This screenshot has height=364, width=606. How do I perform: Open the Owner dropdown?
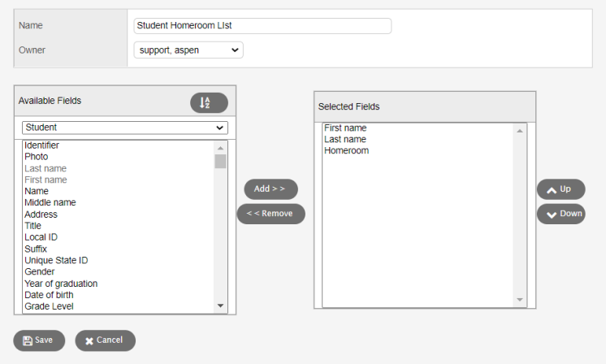click(188, 50)
